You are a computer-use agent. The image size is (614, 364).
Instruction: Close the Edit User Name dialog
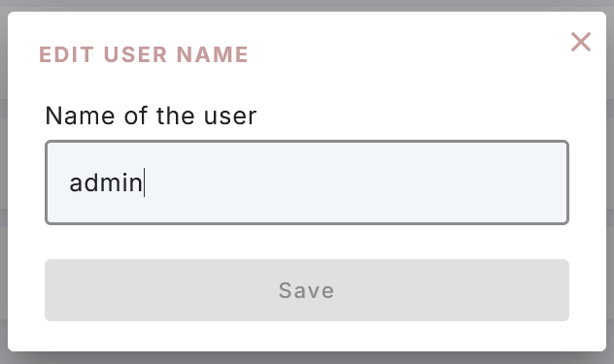pyautogui.click(x=581, y=42)
